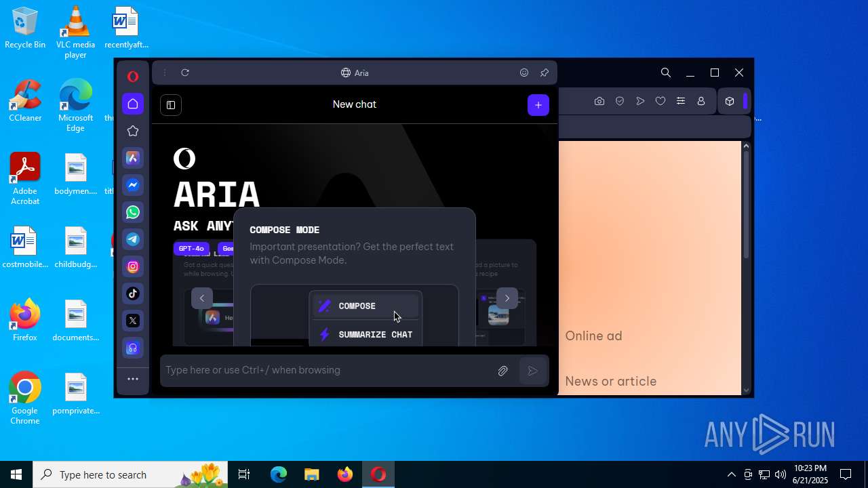Click the Aria address bar title
Screen dimensions: 868x488
coord(355,73)
